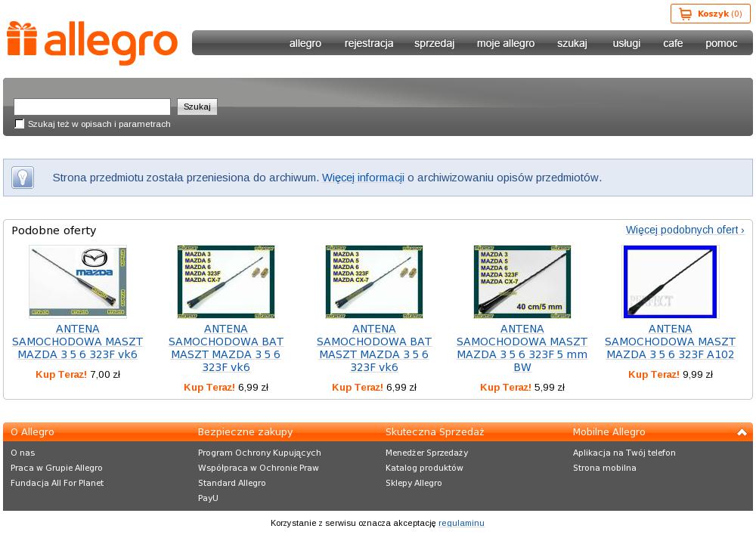756x538 pixels.
Task: Enable 'Szukaj też w opisach i parametrach' checkbox
Action: point(20,124)
